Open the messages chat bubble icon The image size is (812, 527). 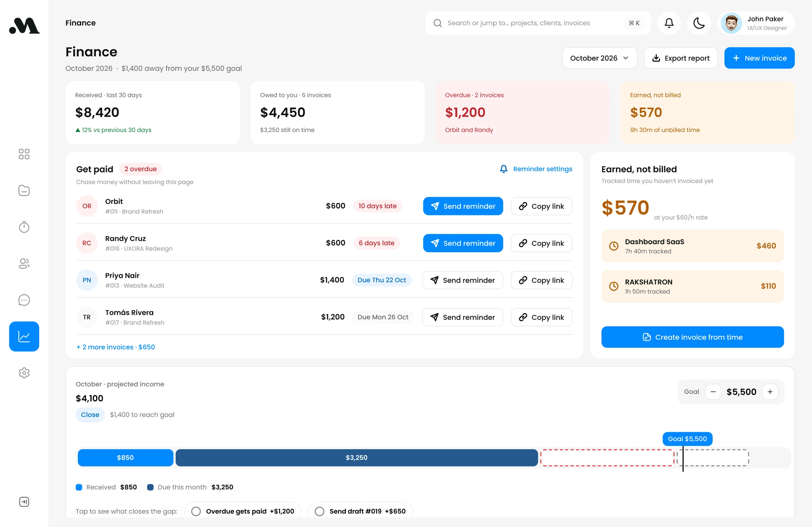[x=24, y=300]
